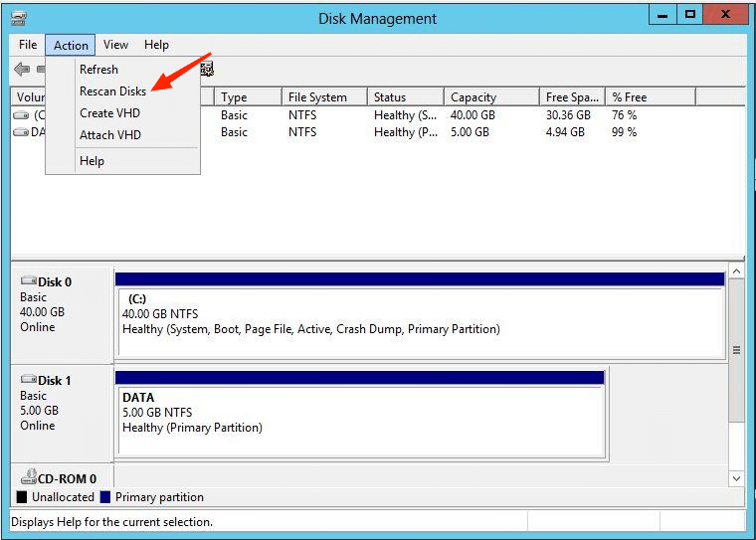Click the Disk 0 drive icon
The height and width of the screenshot is (540, 756).
pyautogui.click(x=29, y=280)
